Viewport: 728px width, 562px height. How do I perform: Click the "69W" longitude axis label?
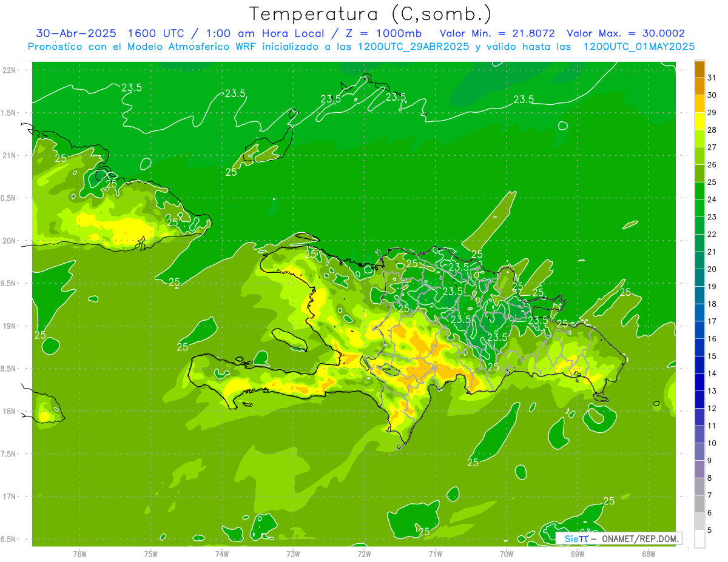point(577,554)
